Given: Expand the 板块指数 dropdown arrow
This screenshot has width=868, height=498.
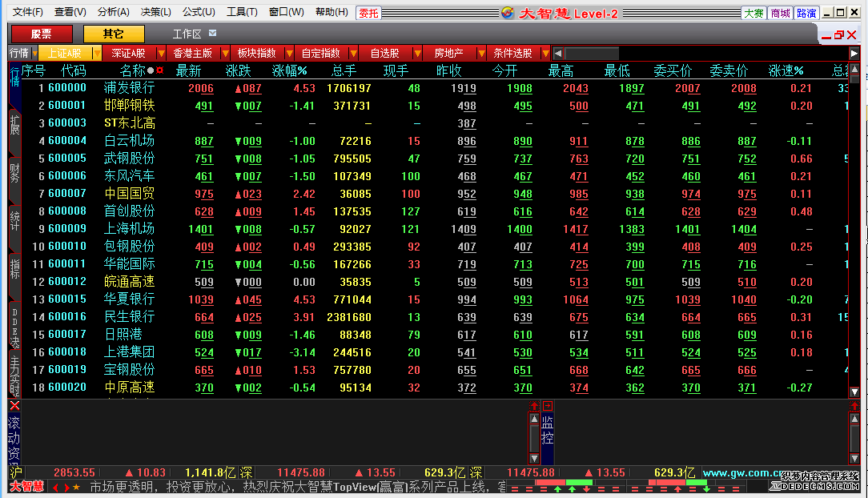Looking at the screenshot, I should (x=289, y=53).
